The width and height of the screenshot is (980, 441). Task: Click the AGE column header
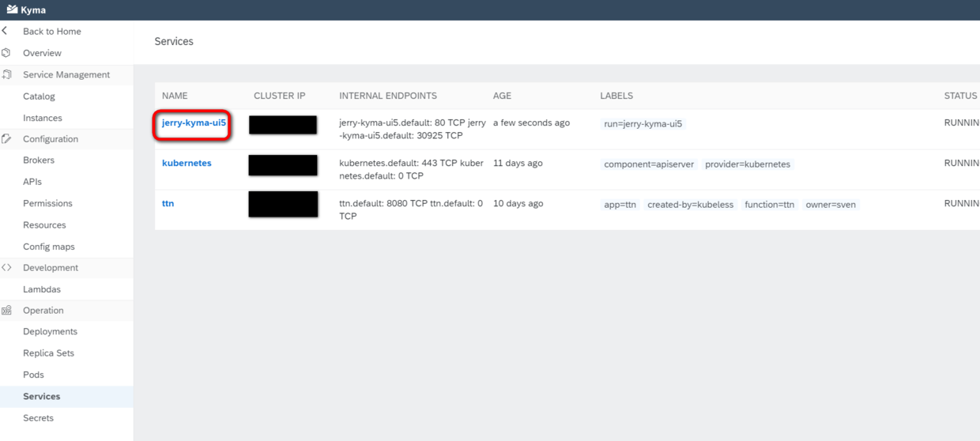[x=502, y=96]
